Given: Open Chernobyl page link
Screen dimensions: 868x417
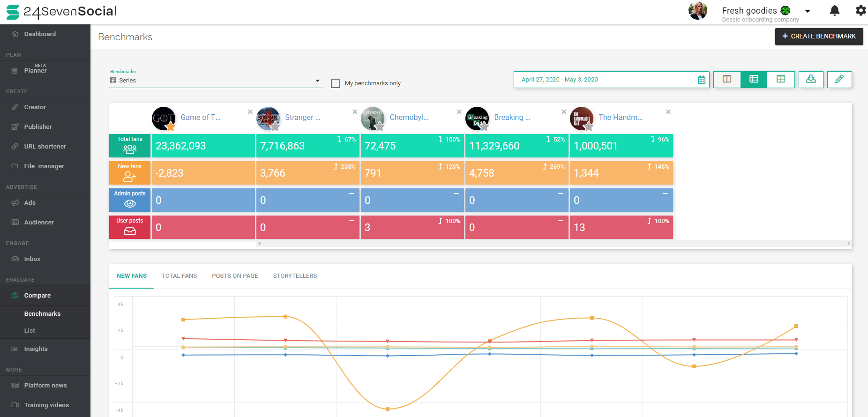Looking at the screenshot, I should point(409,118).
